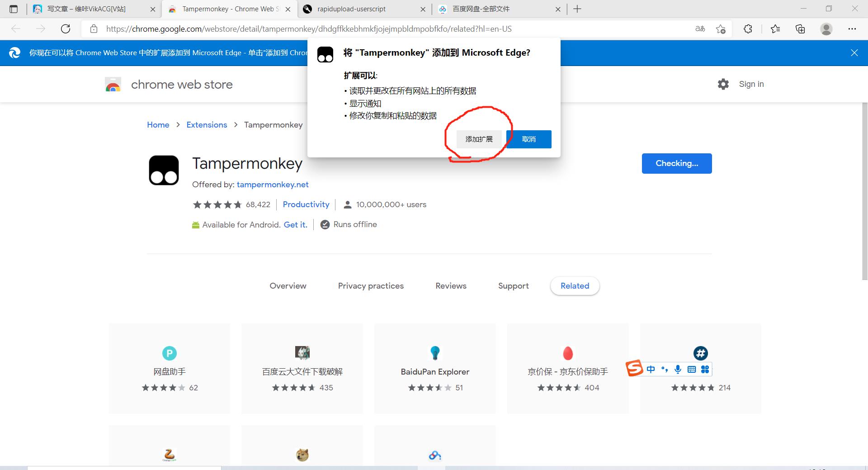
Task: Click the 添加扩展 button in dialog
Action: (x=479, y=139)
